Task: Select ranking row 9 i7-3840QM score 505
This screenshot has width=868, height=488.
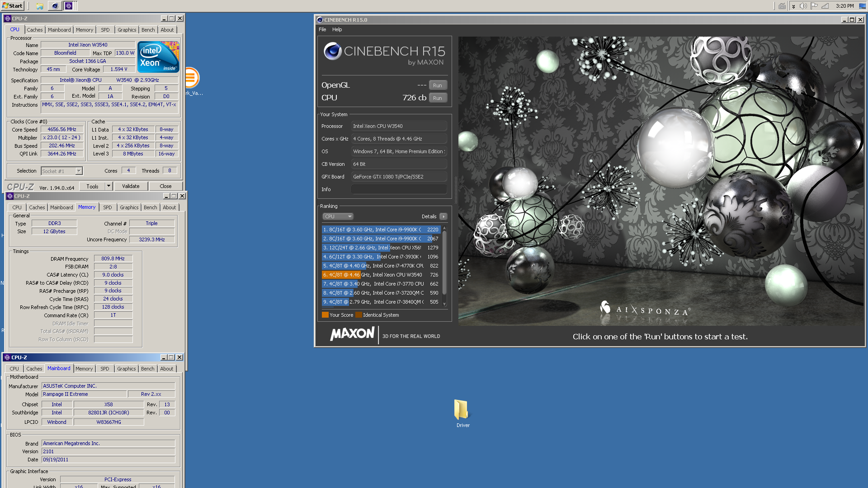Action: click(x=381, y=302)
